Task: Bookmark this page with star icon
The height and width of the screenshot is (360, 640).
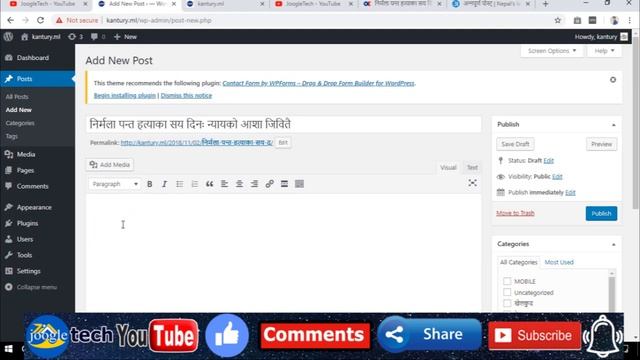Action: 558,20
